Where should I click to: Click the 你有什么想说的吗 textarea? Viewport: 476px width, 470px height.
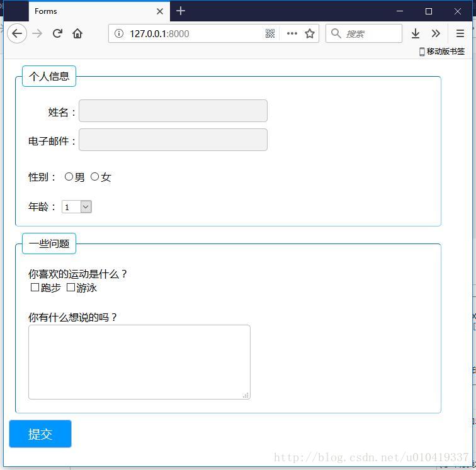click(x=139, y=362)
